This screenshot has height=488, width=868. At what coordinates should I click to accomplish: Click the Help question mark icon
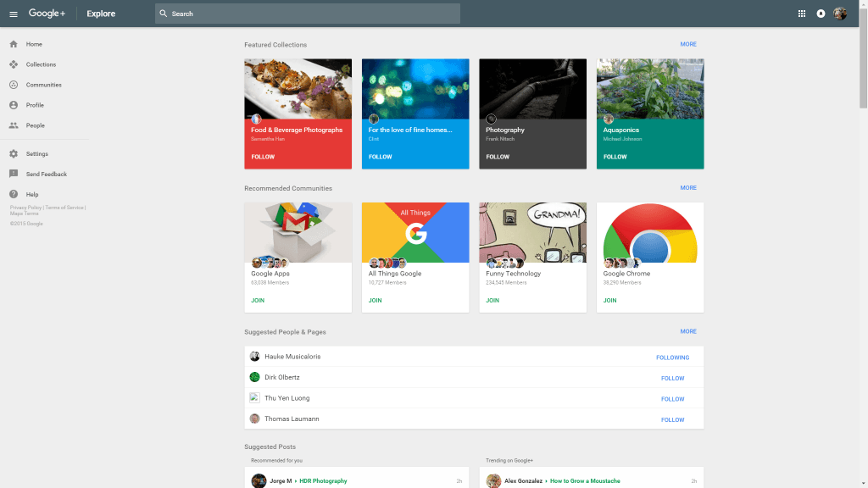14,195
